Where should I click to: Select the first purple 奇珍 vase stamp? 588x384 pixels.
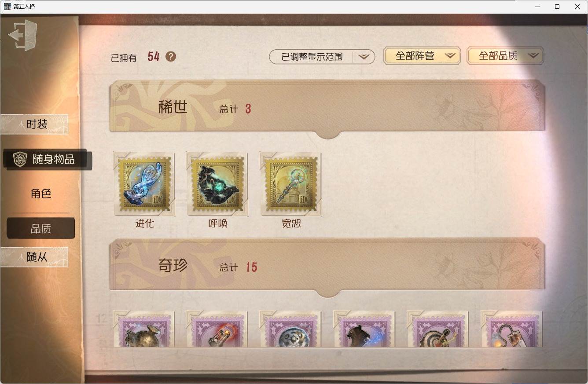tap(144, 329)
